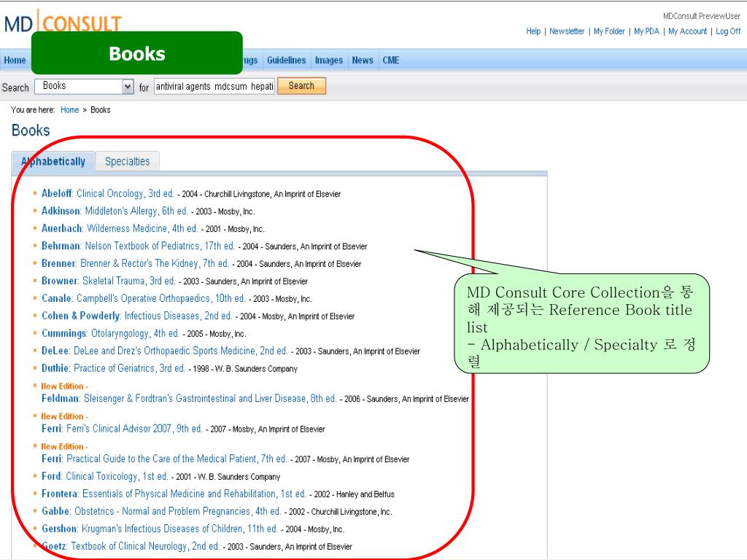Open Abeloff: Clinical Oncology, 3rd ed.
747x560 pixels.
108,194
